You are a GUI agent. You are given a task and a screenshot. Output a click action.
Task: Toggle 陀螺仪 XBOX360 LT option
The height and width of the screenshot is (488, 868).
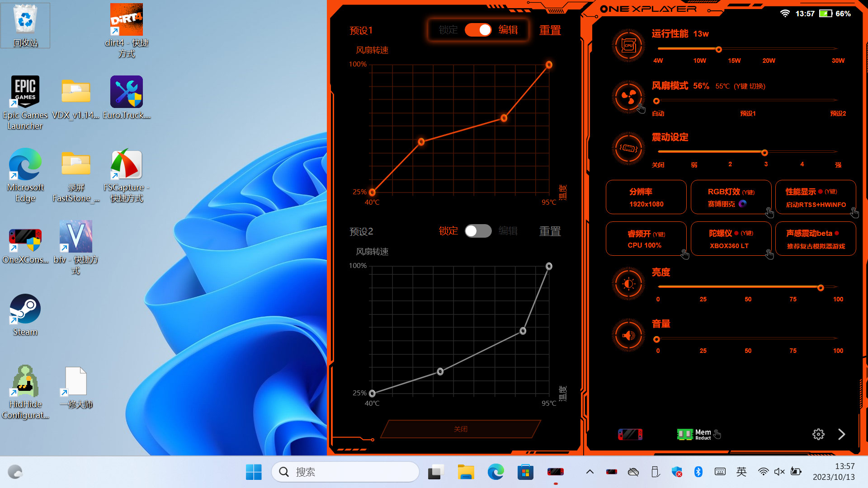point(731,239)
